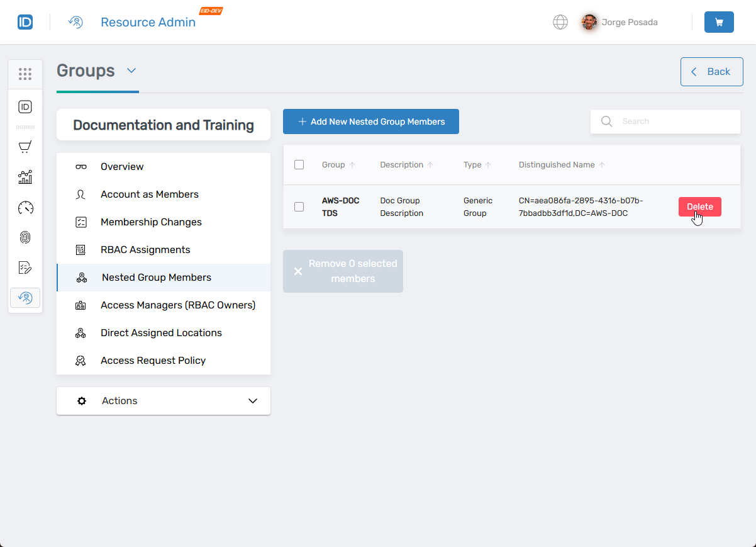This screenshot has width=756, height=547.
Task: Go to Access Request Policy
Action: pyautogui.click(x=153, y=361)
